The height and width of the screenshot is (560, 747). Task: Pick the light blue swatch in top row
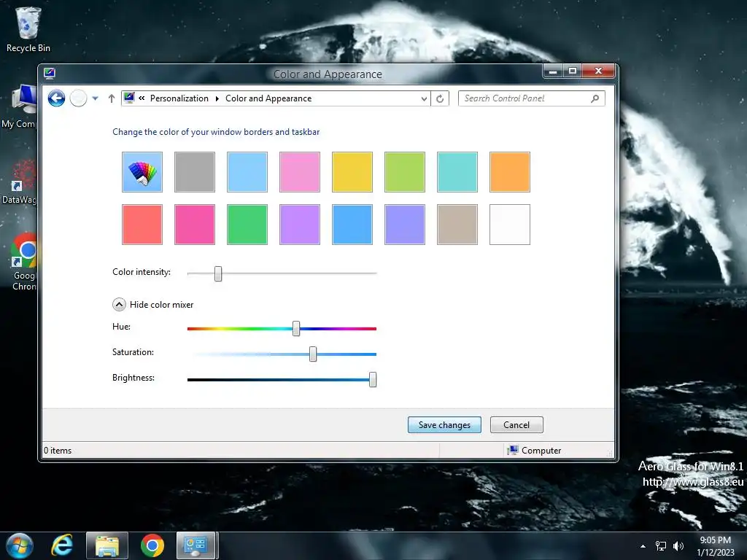247,172
